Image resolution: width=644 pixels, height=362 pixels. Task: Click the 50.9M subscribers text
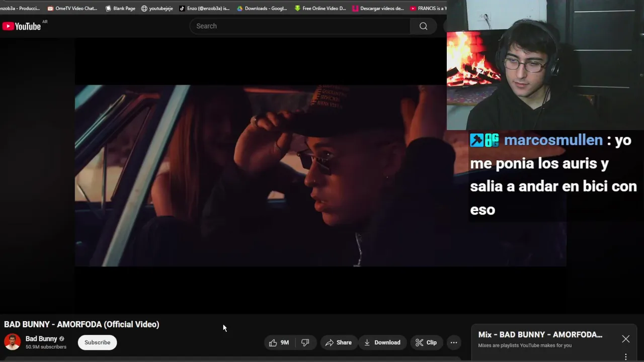[46, 347]
